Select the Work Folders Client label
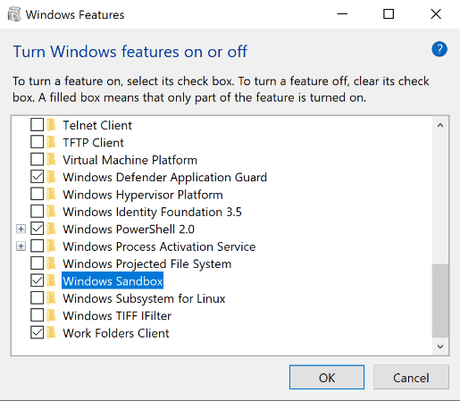The image size is (460, 401). click(x=116, y=333)
